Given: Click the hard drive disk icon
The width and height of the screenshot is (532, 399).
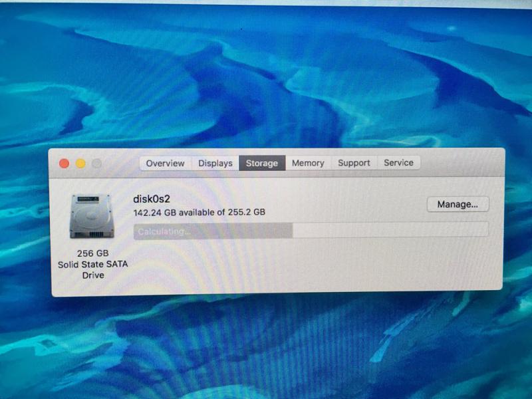Looking at the screenshot, I should tap(92, 215).
